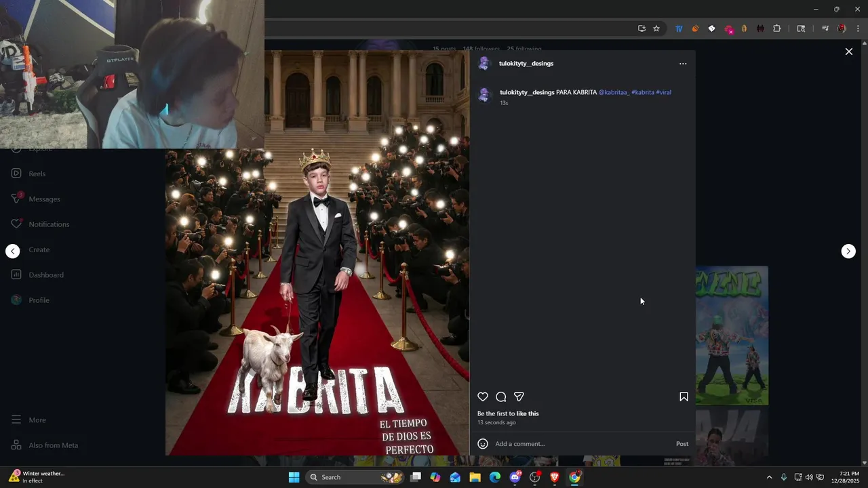
Task: Open the Chrome profile avatar
Action: [842, 28]
